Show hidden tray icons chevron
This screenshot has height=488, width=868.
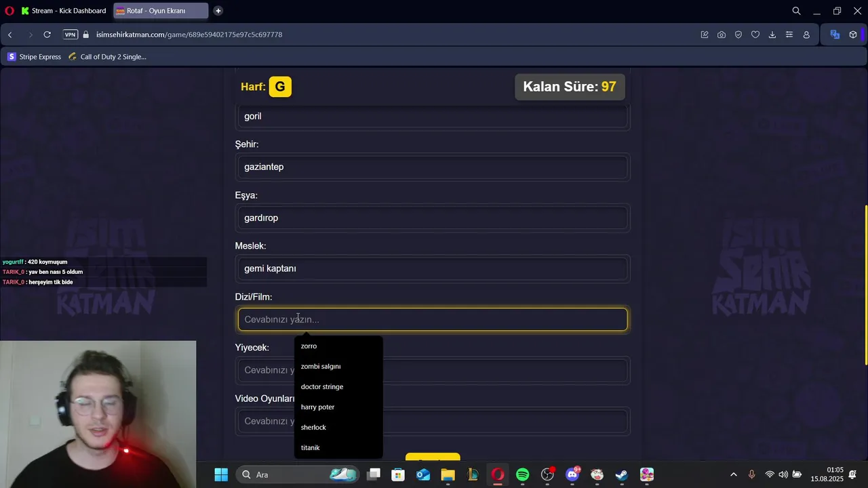(733, 474)
